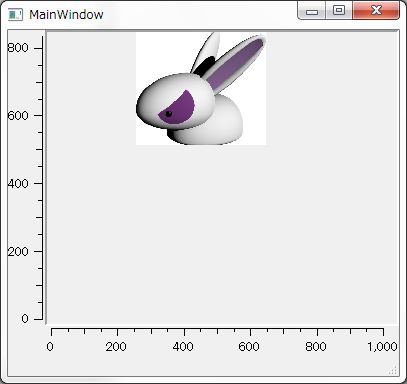Click the rabbit's purple inner ear

pos(236,65)
